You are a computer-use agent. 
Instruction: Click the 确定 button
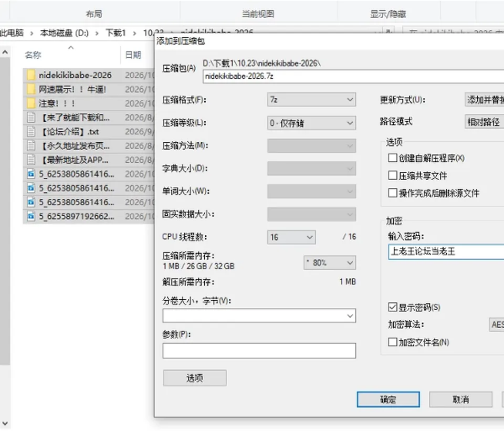coord(388,400)
